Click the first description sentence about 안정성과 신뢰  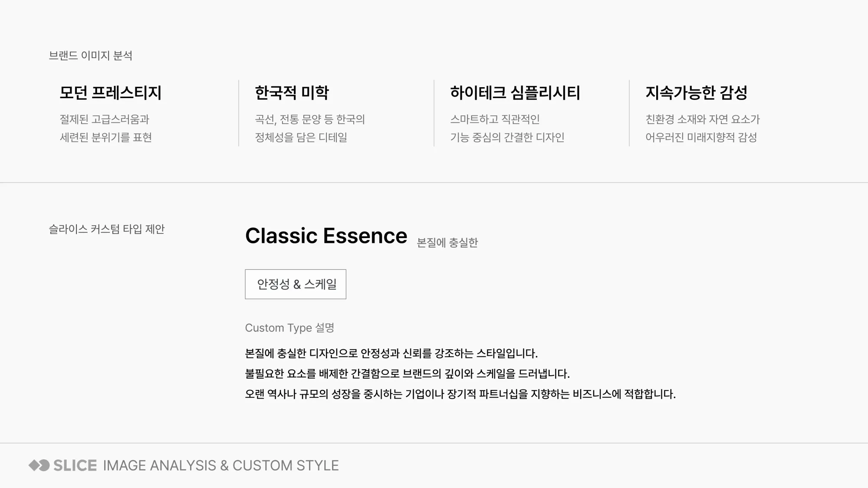pos(391,354)
